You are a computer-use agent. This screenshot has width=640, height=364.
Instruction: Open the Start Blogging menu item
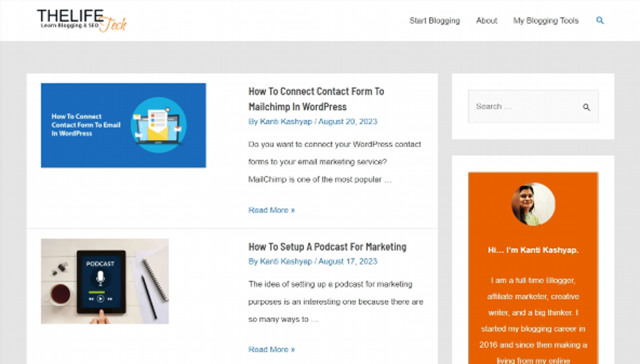[x=435, y=21]
